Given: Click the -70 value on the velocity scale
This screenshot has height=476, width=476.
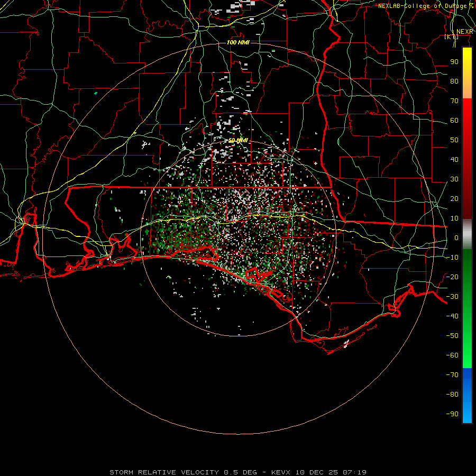Looking at the screenshot, I should coord(452,375).
